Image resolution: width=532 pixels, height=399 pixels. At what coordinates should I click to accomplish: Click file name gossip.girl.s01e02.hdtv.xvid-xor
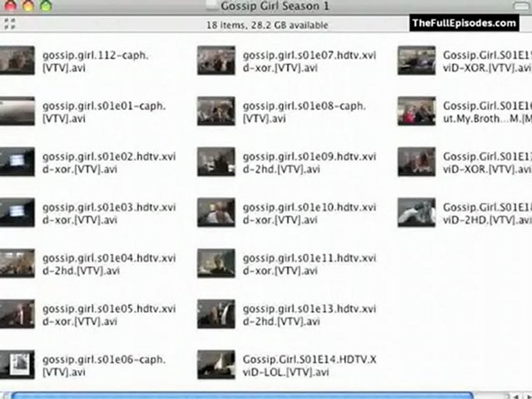point(109,163)
